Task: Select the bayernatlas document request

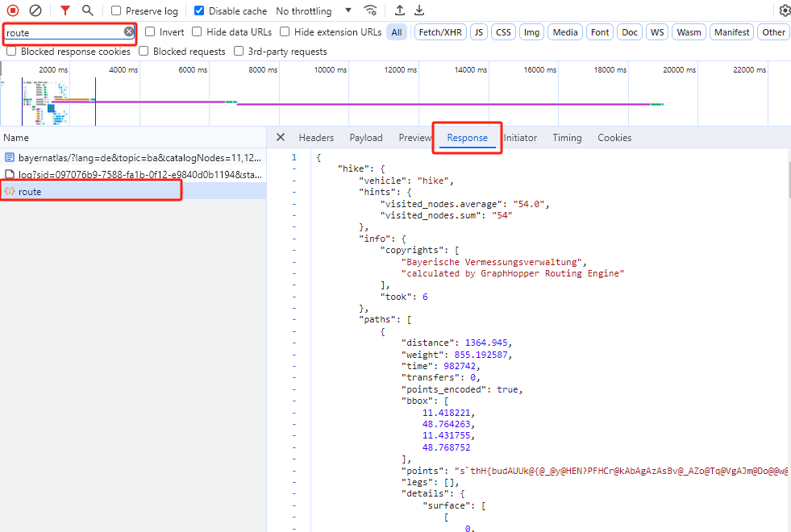Action: pos(133,158)
